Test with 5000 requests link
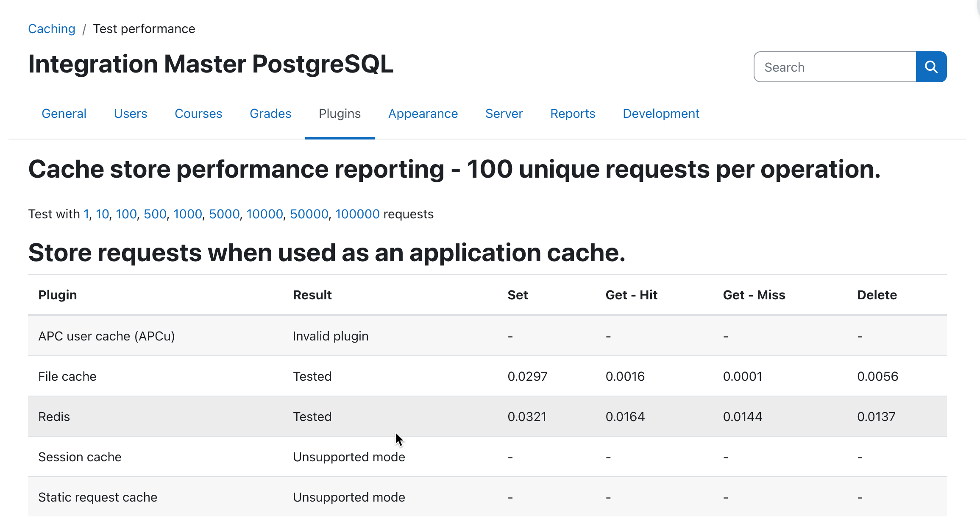This screenshot has height=530, width=980. [224, 214]
